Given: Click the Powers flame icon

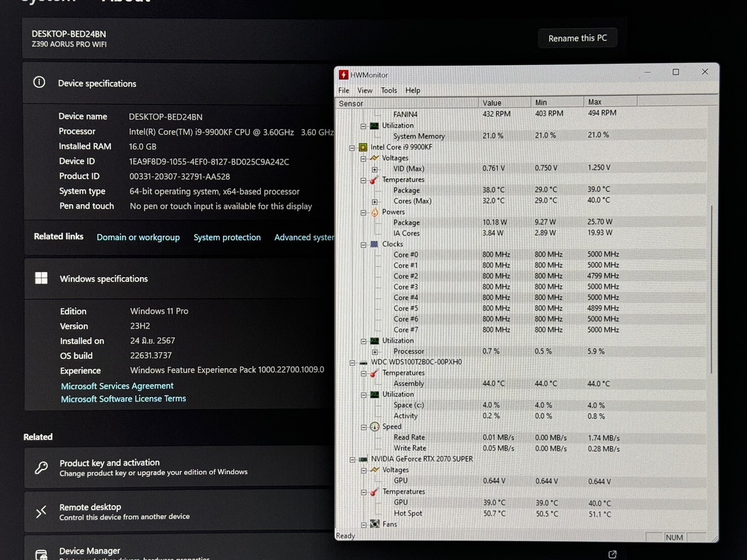Looking at the screenshot, I should click(x=375, y=212).
